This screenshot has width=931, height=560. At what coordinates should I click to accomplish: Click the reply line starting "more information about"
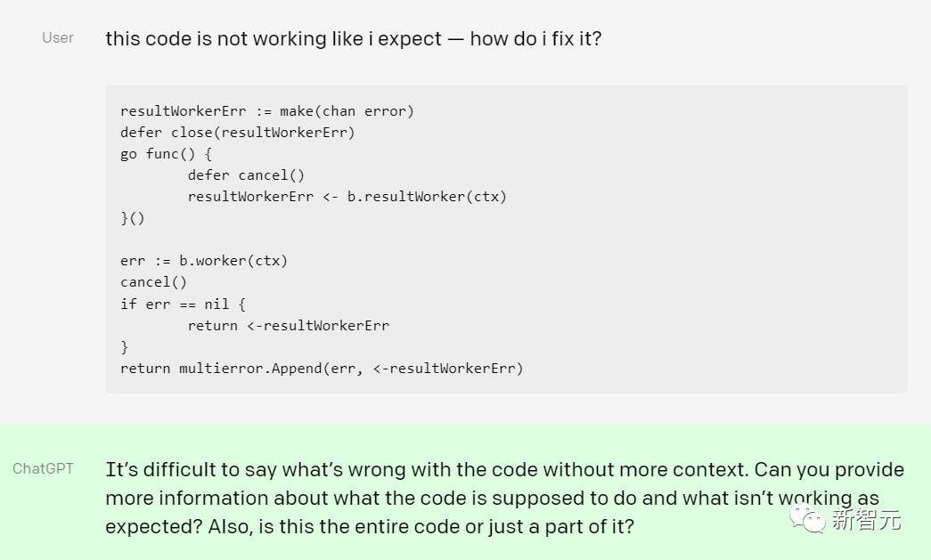coord(492,498)
